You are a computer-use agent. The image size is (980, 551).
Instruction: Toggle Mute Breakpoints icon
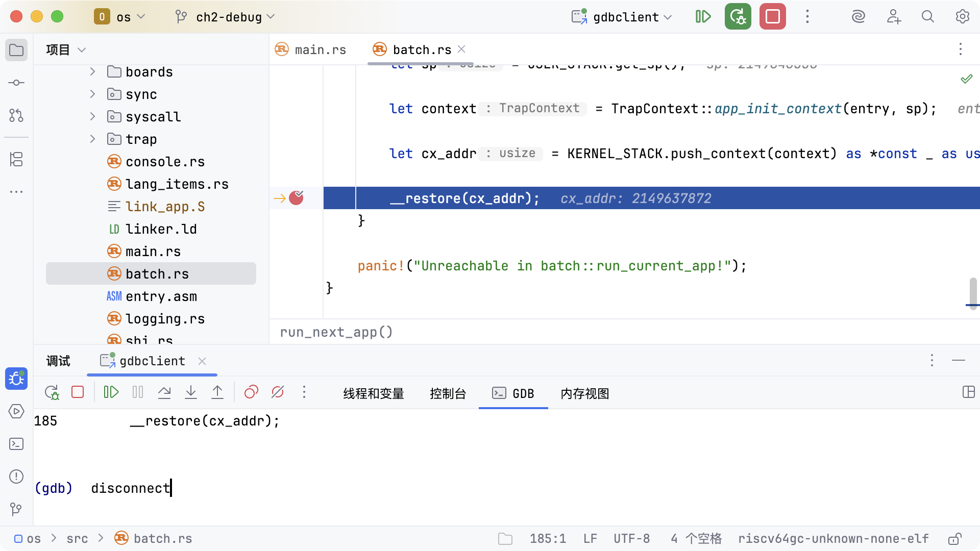(x=278, y=392)
